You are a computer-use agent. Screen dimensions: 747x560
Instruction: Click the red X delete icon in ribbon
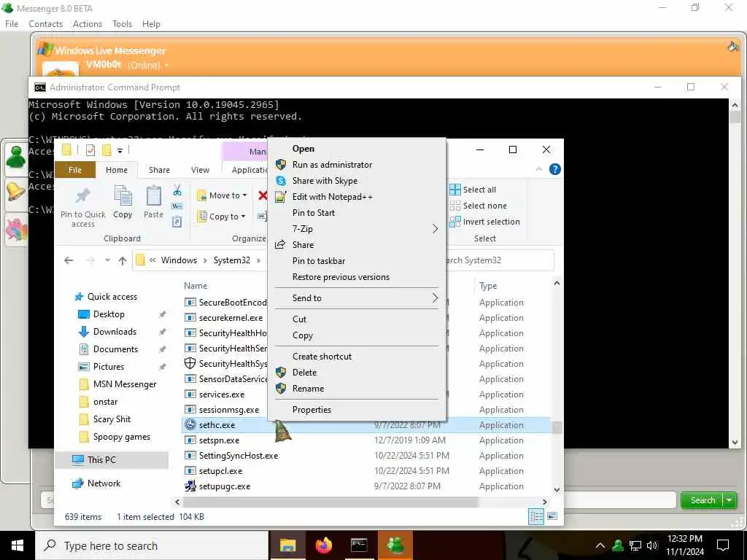263,195
